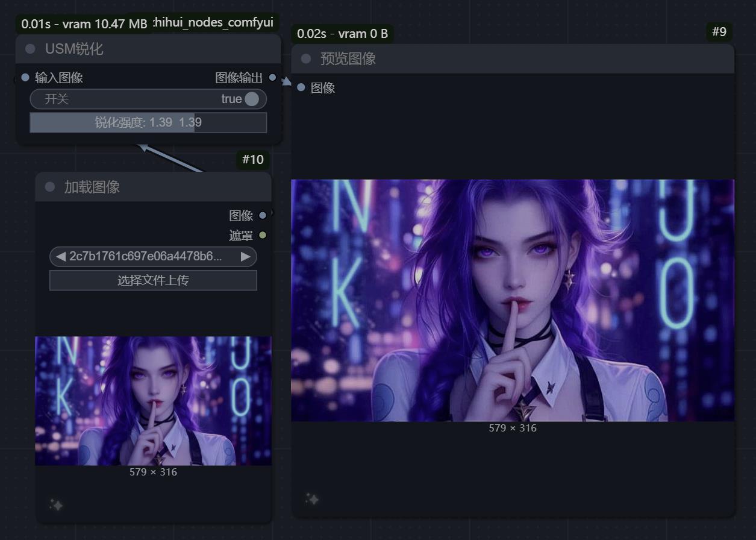
Task: Select the 预览图像 node title
Action: (x=348, y=58)
